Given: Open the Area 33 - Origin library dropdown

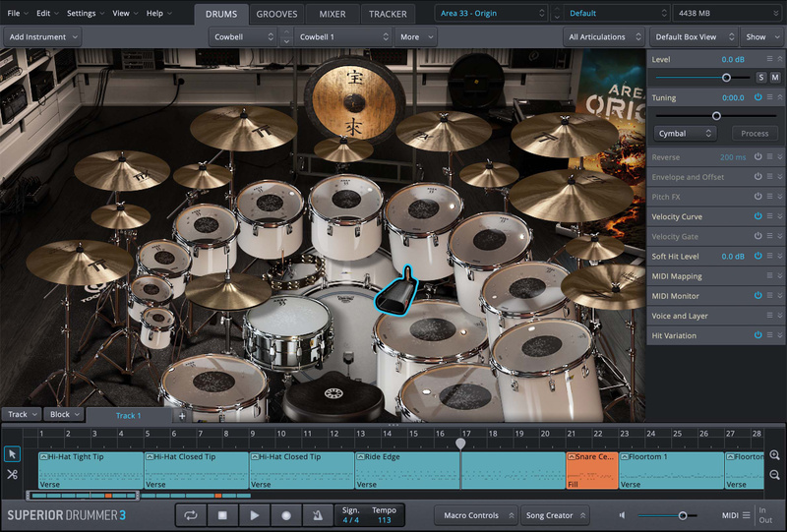Looking at the screenshot, I should [491, 14].
